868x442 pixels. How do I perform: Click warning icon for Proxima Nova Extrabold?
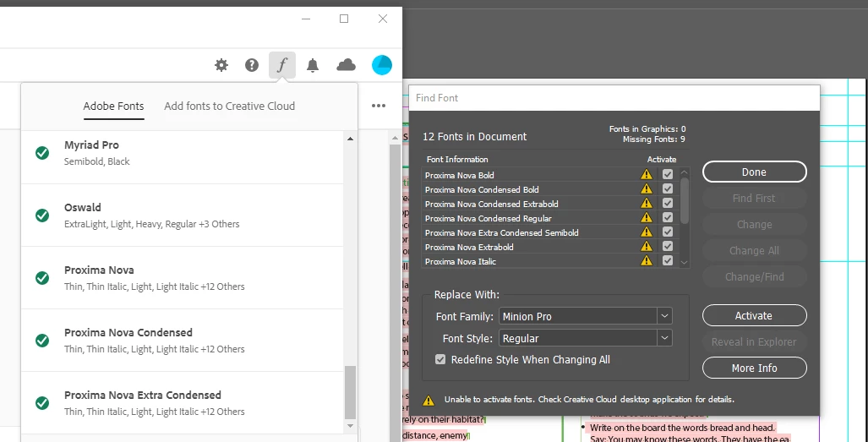click(646, 246)
